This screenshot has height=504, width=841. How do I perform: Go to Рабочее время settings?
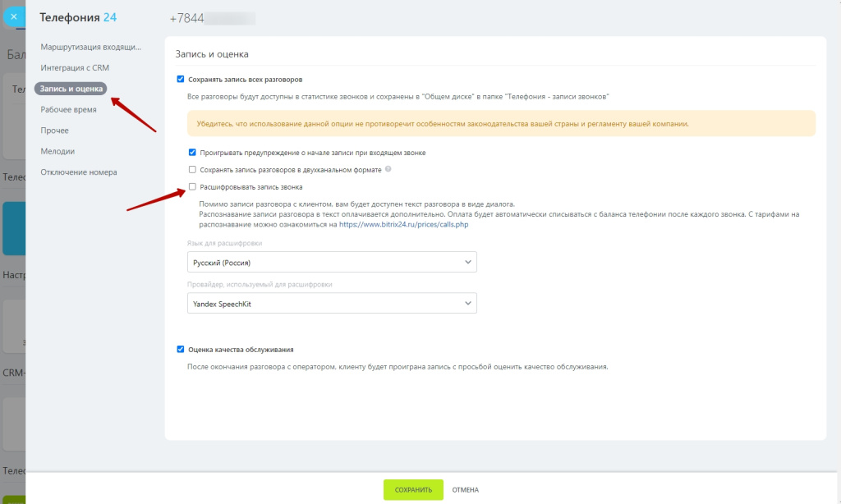pyautogui.click(x=68, y=109)
